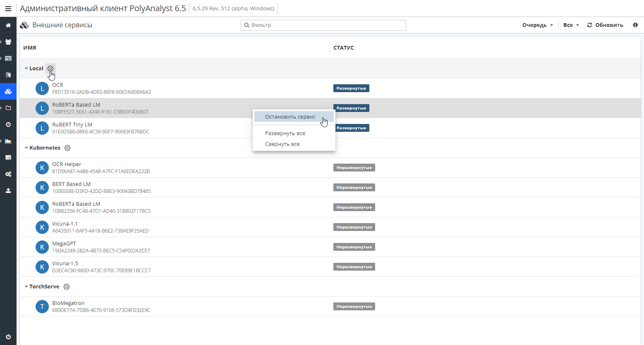The width and height of the screenshot is (644, 345).
Task: Open the translation dictionaries sidebar icon
Action: click(x=8, y=75)
